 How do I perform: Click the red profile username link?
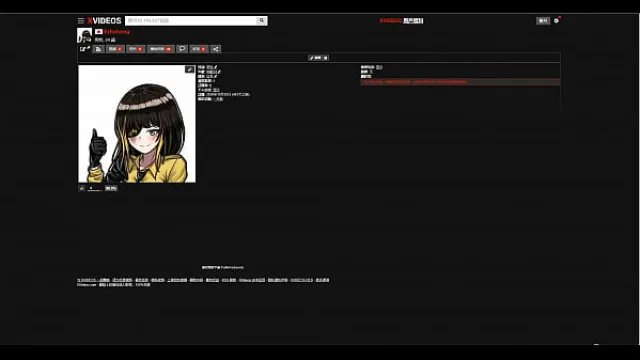point(117,32)
